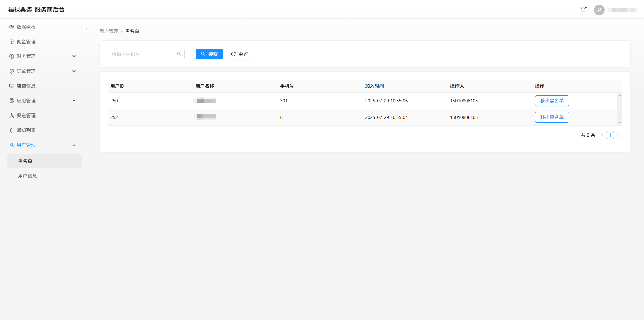644x320 pixels.
Task: Open 通知列表 in the sidebar
Action: 26,130
